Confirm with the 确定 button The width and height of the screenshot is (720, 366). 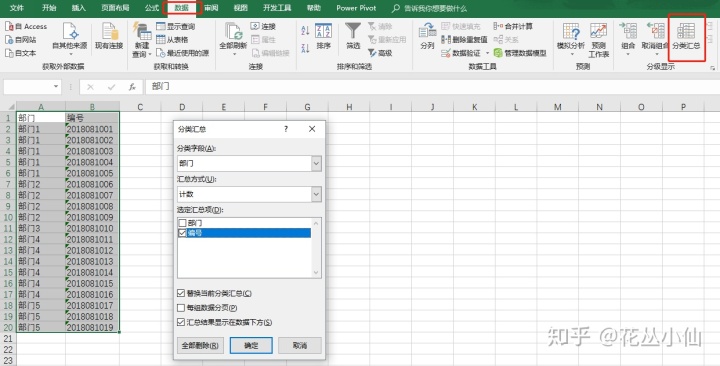[251, 345]
